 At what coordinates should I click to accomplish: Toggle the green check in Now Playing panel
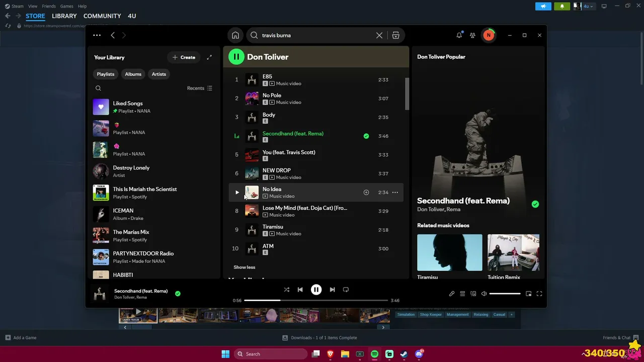[535, 204]
